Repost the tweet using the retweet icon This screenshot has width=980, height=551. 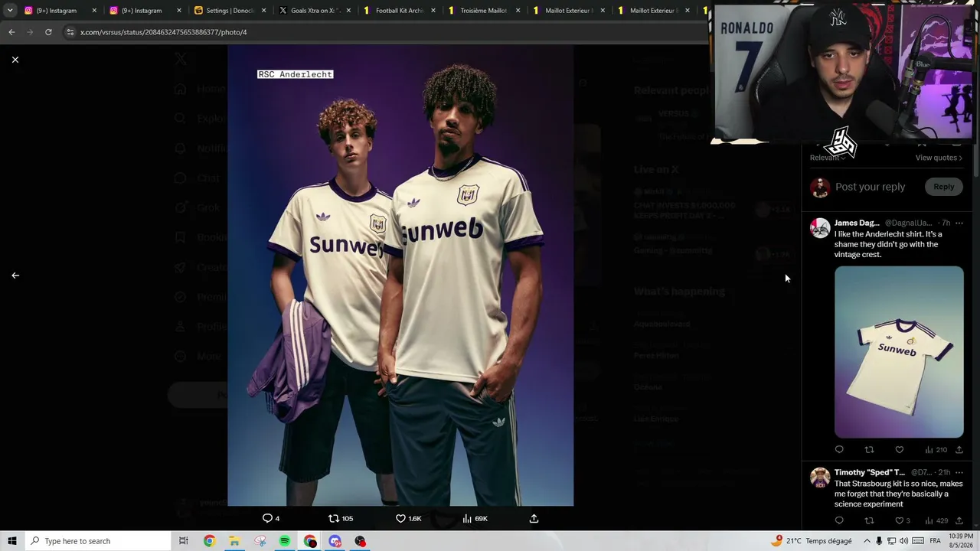point(334,518)
